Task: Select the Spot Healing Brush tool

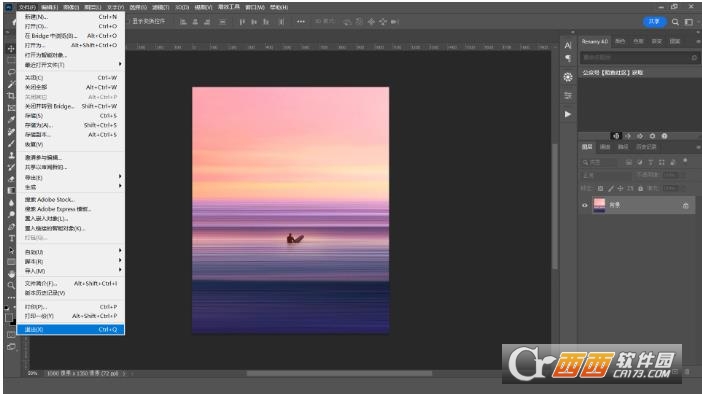Action: pyautogui.click(x=11, y=132)
